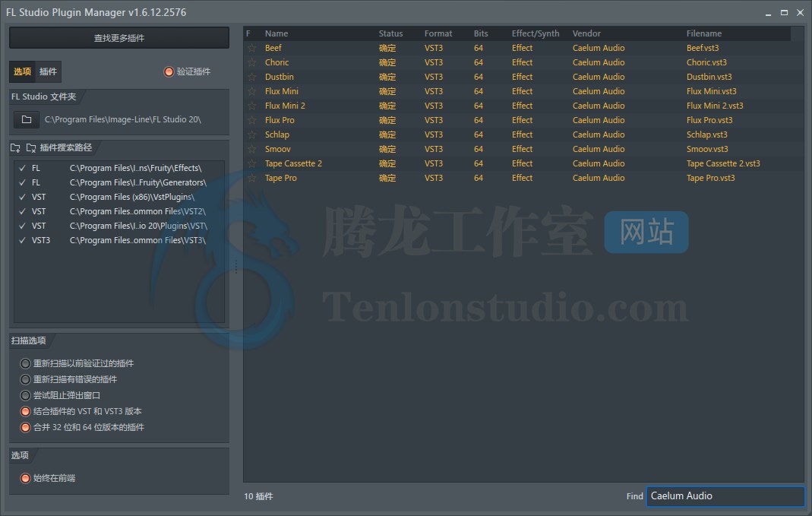812x516 pixels.
Task: Favorite the Tape Pro plugin star
Action: coord(251,179)
